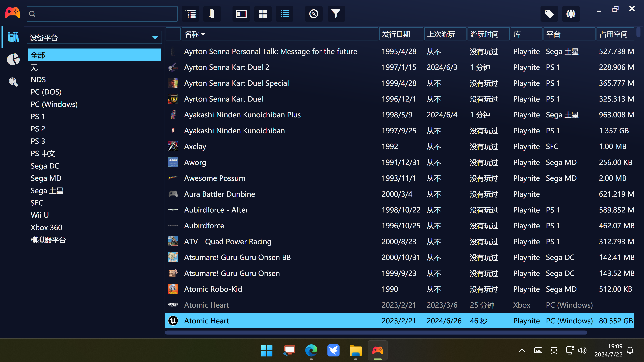Sort by 上次游玩 column header
644x362 pixels.
click(x=446, y=34)
